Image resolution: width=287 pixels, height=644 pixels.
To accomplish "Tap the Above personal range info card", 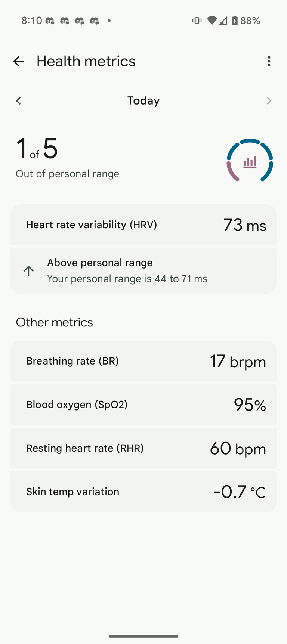I will (143, 271).
